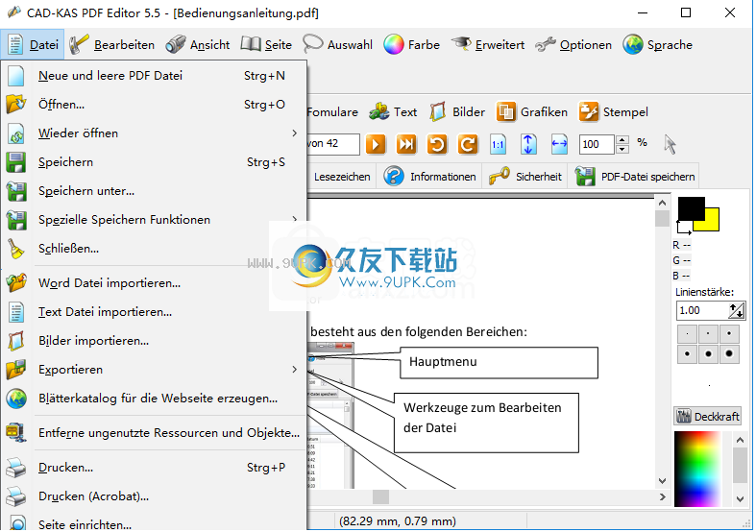This screenshot has height=532, width=756.
Task: Open Grafiken tools in toolbar
Action: [x=532, y=111]
